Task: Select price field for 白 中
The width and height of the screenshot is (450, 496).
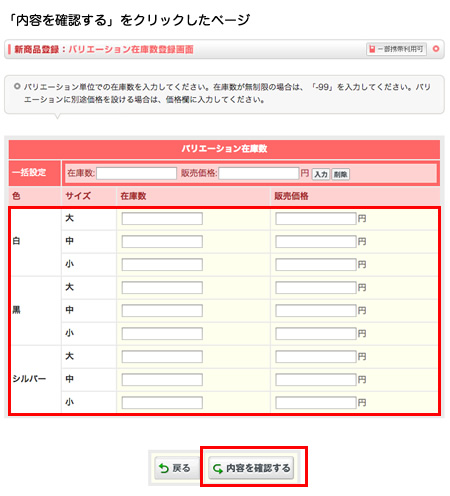Action: coord(316,242)
